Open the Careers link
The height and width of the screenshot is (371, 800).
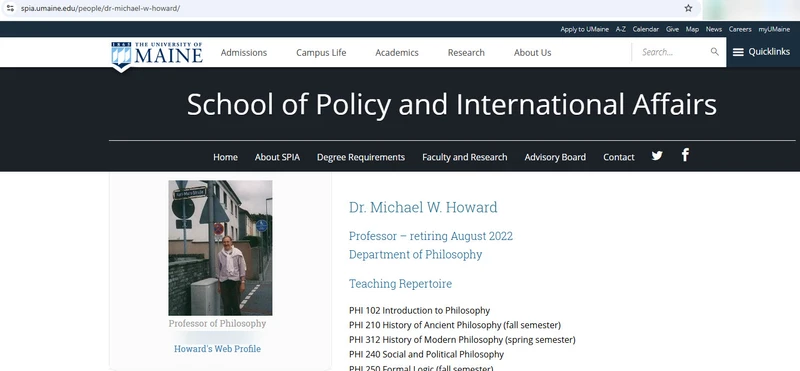(740, 29)
